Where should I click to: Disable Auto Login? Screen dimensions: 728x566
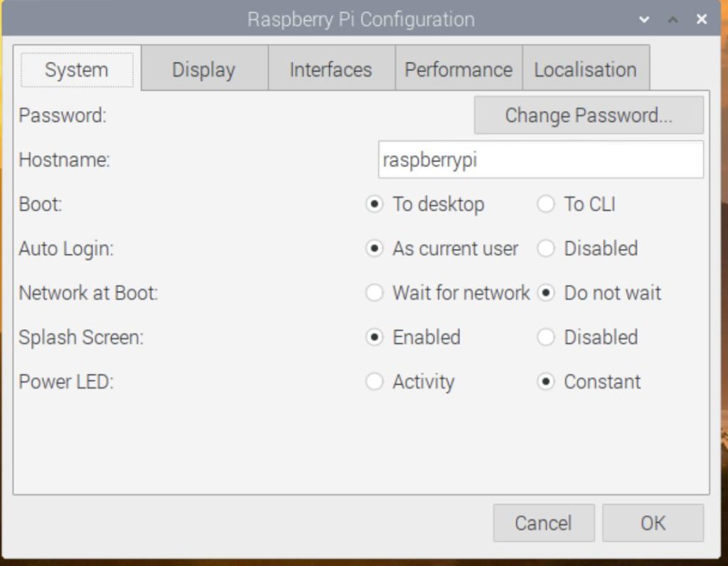tap(546, 248)
